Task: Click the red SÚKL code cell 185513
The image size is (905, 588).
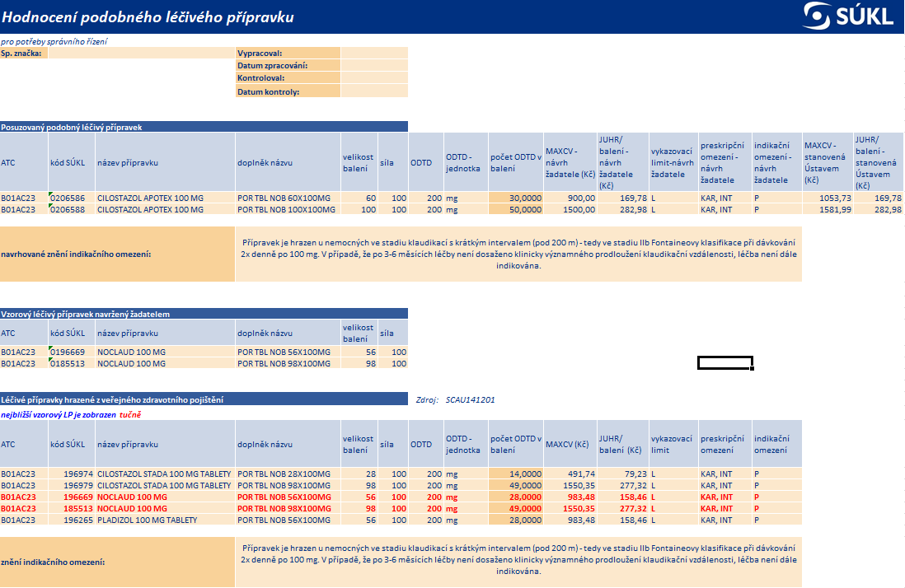Action: tap(72, 508)
